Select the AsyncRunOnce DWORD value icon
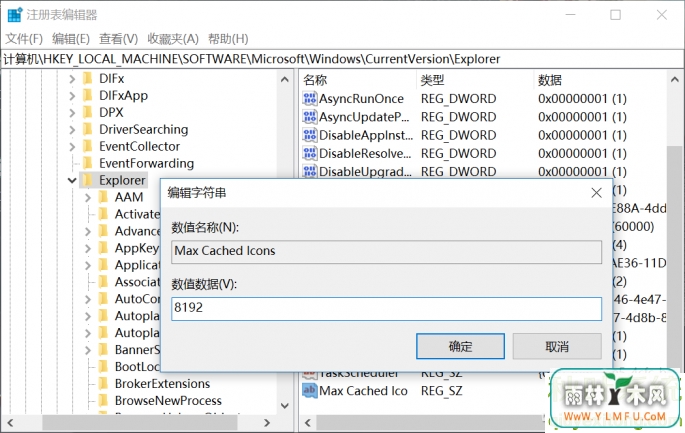685x433 pixels. click(310, 99)
